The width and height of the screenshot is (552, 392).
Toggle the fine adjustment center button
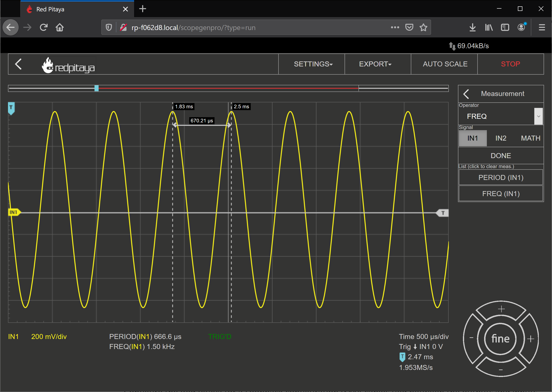501,339
